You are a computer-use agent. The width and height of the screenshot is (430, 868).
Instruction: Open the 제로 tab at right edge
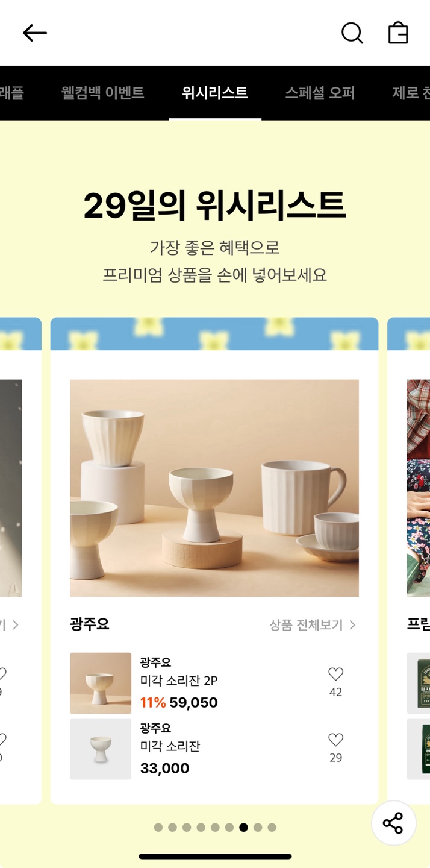point(411,93)
